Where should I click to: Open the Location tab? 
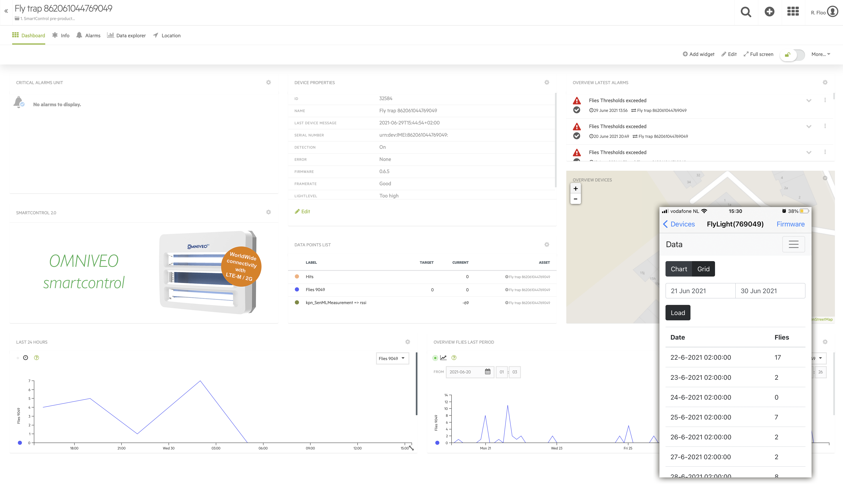point(167,35)
